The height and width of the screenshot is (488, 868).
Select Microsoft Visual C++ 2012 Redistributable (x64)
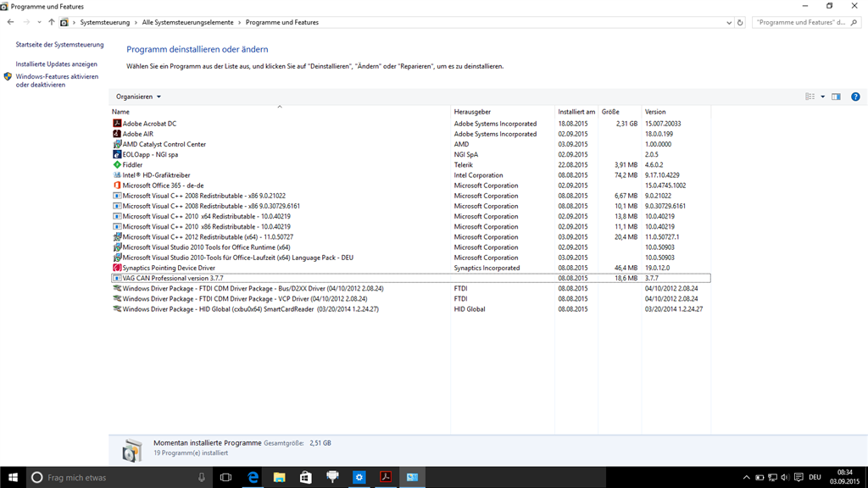411,237
